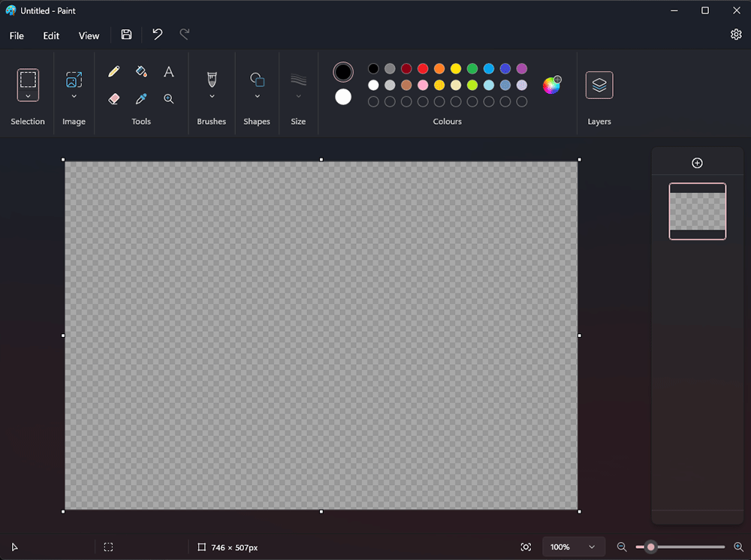Open the colour wheel editor
The image size is (751, 560).
click(552, 85)
